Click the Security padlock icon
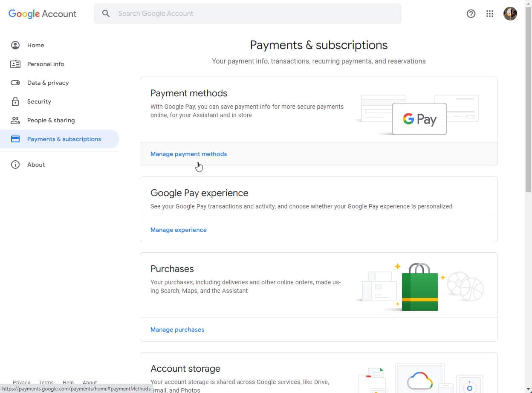 click(15, 101)
